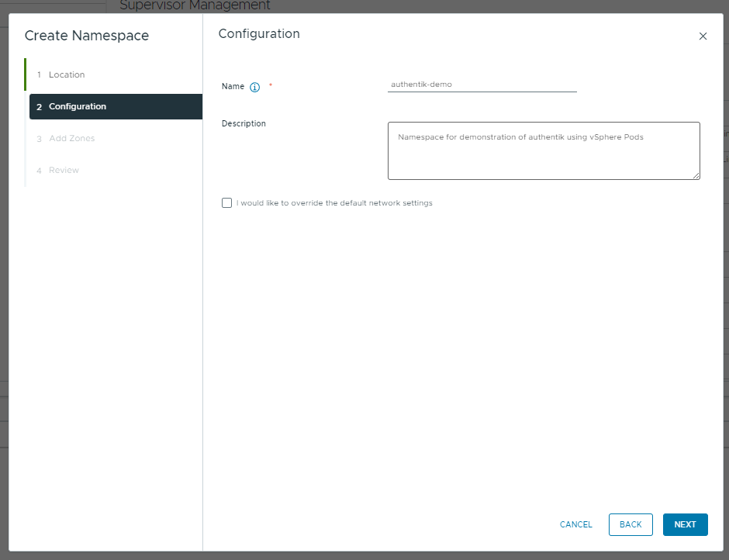Click the namespace Description text area
This screenshot has width=729, height=560.
tap(543, 149)
